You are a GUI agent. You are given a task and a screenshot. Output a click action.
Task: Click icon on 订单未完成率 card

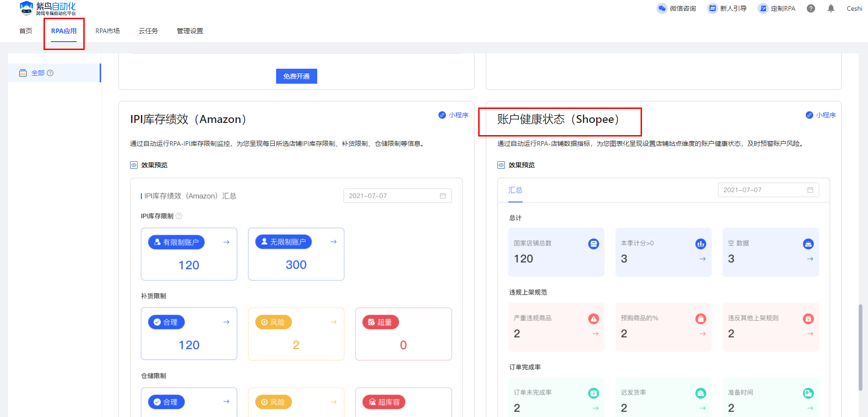[593, 393]
